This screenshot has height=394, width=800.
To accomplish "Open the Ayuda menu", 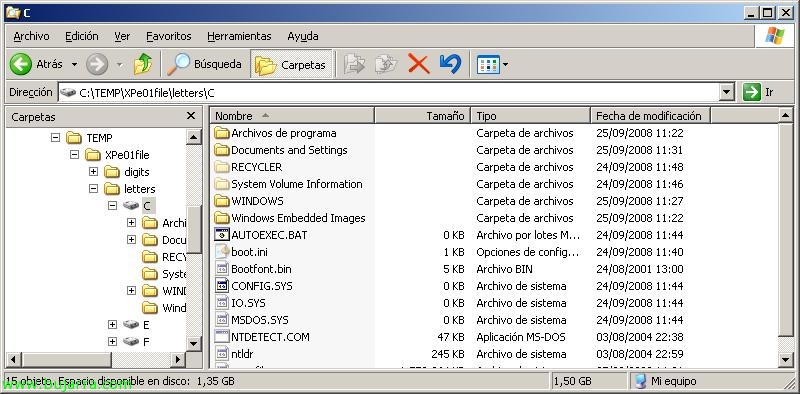I will (x=303, y=36).
